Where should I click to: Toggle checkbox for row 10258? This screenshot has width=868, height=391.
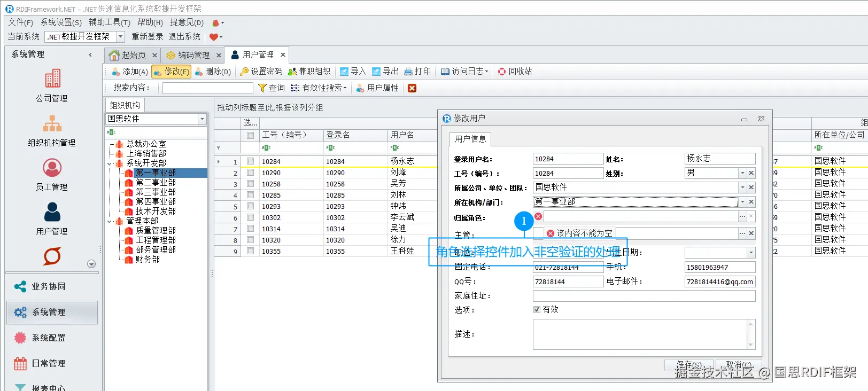pyautogui.click(x=250, y=184)
